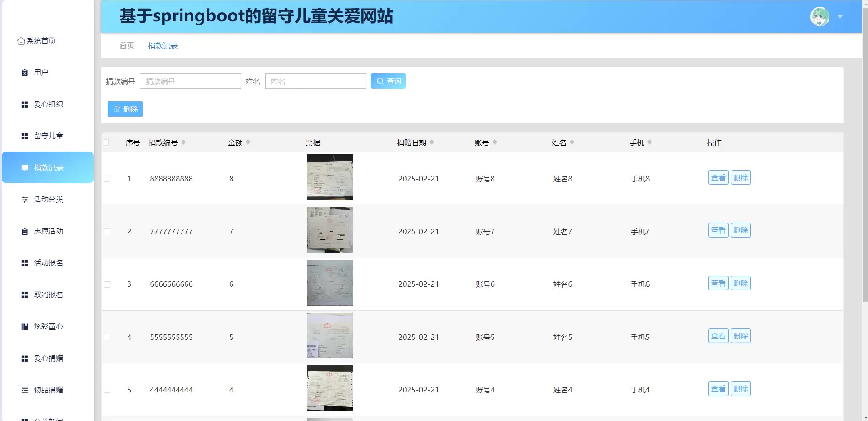
Task: Check the row with 捐款编号 8888888888
Action: (107, 179)
